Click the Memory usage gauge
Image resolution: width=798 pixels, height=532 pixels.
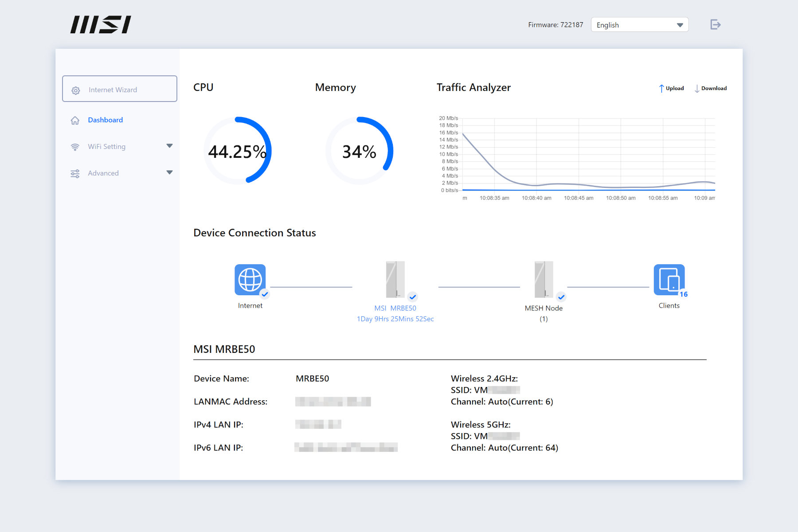click(x=359, y=151)
